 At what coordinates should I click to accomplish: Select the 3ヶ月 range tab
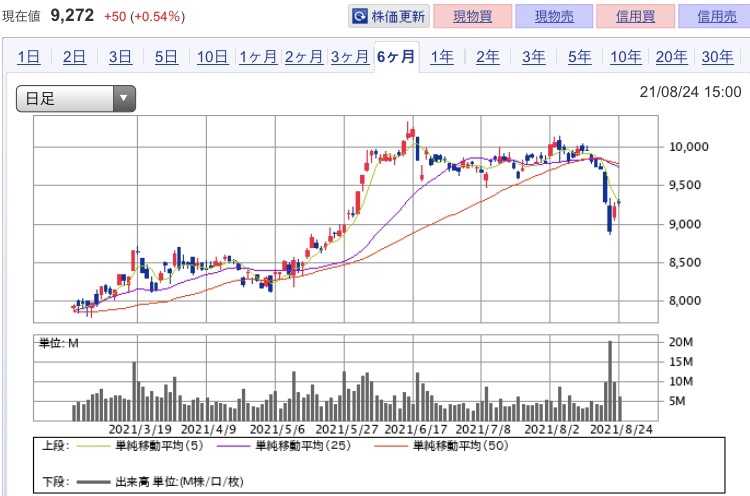point(350,57)
